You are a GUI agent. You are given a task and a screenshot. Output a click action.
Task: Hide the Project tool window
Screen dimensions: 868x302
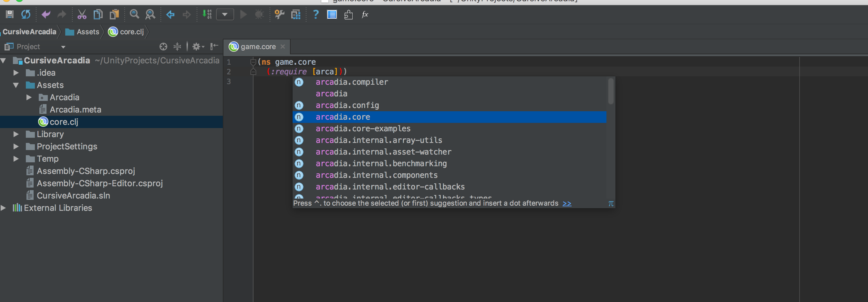coord(214,47)
